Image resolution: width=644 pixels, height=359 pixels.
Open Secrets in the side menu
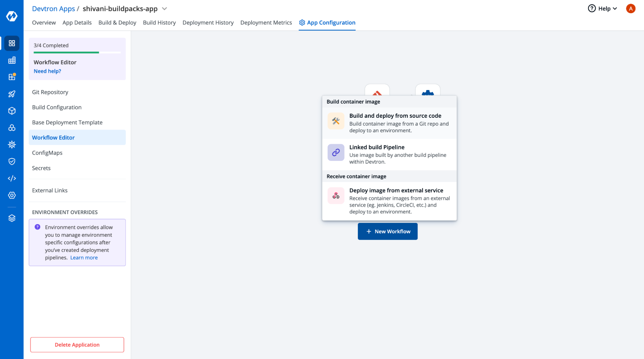coord(77,168)
